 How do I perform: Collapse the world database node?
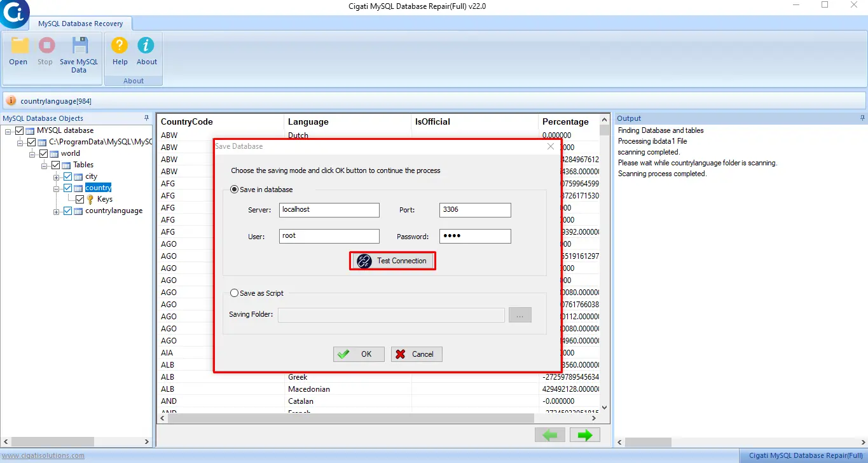[x=32, y=154]
